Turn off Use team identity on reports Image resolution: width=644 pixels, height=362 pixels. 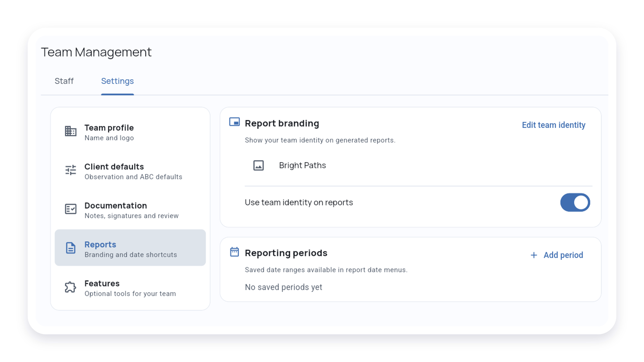point(575,202)
